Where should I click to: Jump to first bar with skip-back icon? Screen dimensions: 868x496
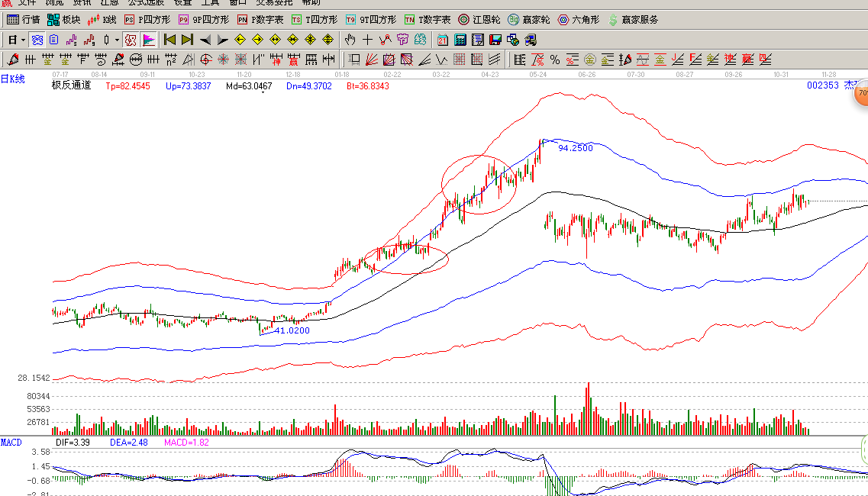pos(169,40)
